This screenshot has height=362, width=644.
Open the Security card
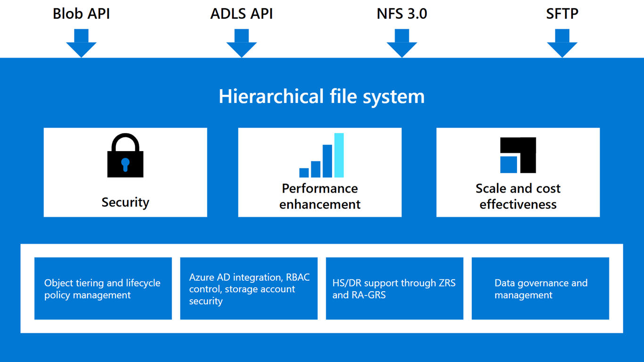click(x=125, y=172)
